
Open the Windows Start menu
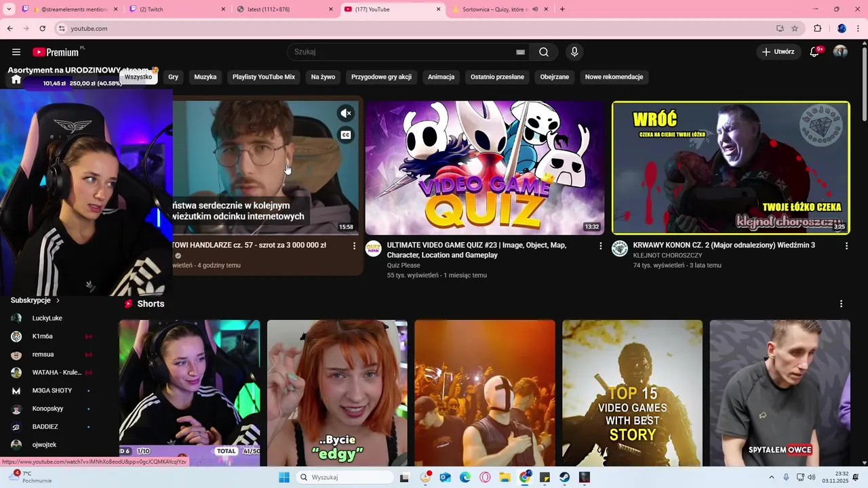pos(284,477)
